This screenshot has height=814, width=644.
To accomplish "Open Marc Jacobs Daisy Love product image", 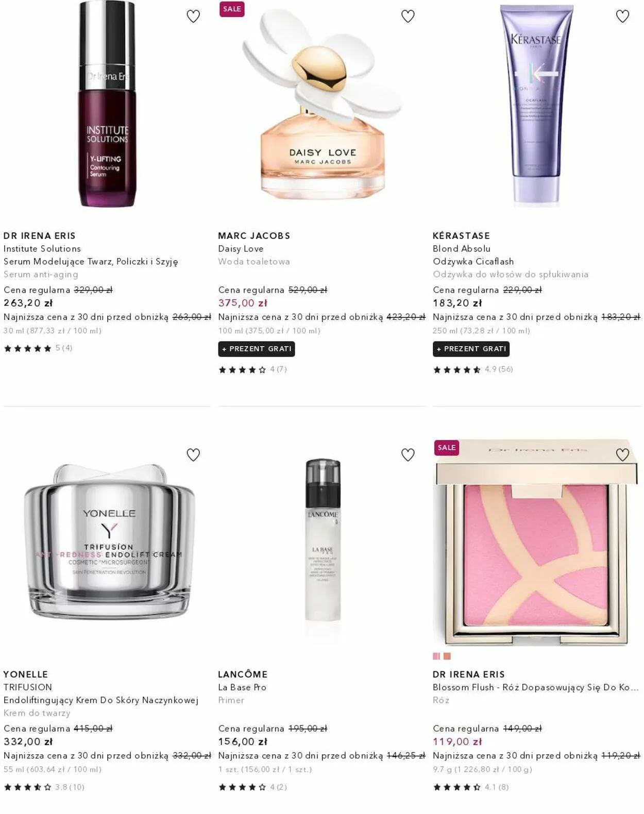I will [x=322, y=106].
